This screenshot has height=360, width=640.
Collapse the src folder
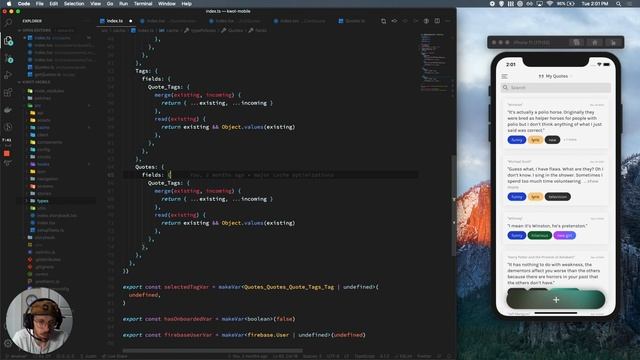(38, 105)
